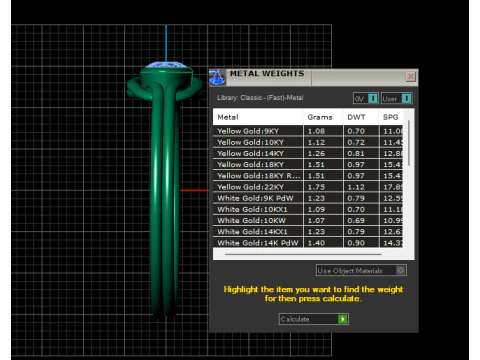Select Yellow Gold:18KY R... row
The height and width of the screenshot is (360, 480).
pos(308,176)
